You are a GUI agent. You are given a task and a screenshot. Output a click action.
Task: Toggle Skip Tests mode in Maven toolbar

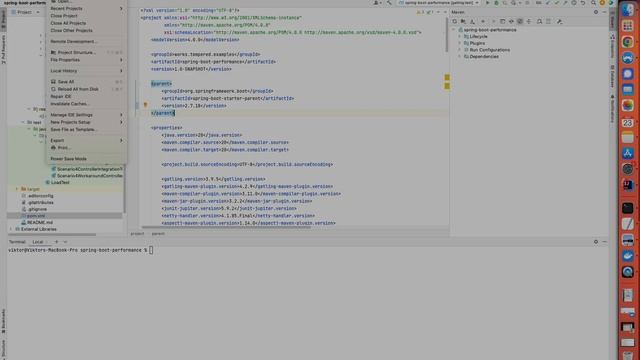point(520,21)
